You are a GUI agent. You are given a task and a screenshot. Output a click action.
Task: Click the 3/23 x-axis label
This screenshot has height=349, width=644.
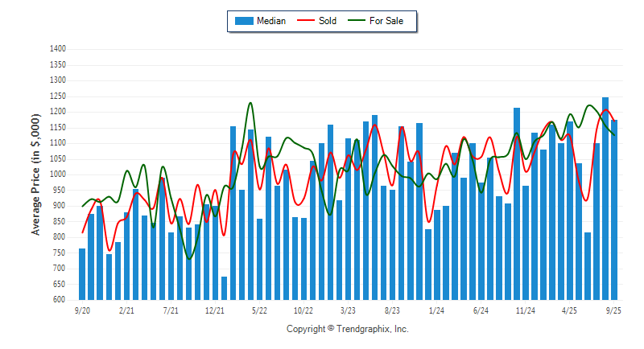tap(348, 310)
